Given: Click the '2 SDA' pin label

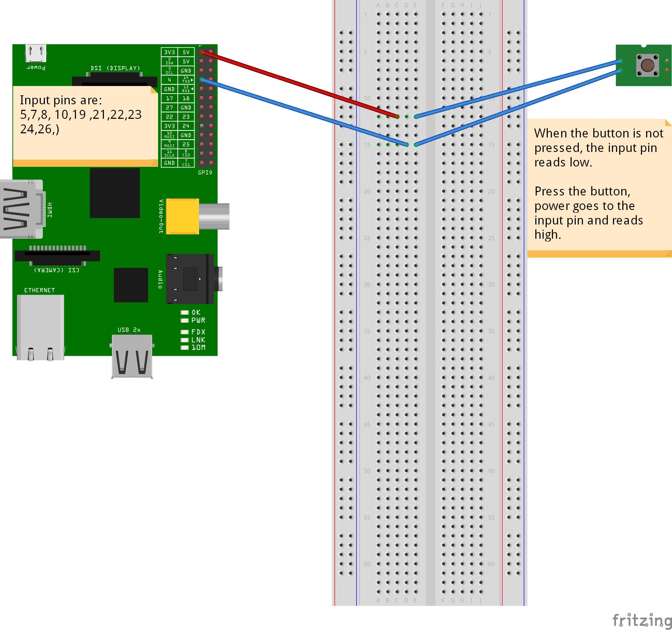Looking at the screenshot, I should tap(169, 61).
